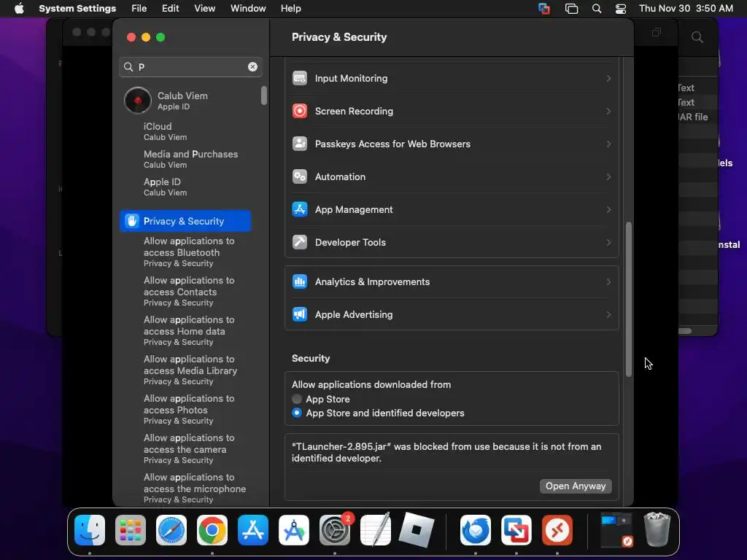
Task: Open the Help menu
Action: (x=290, y=9)
